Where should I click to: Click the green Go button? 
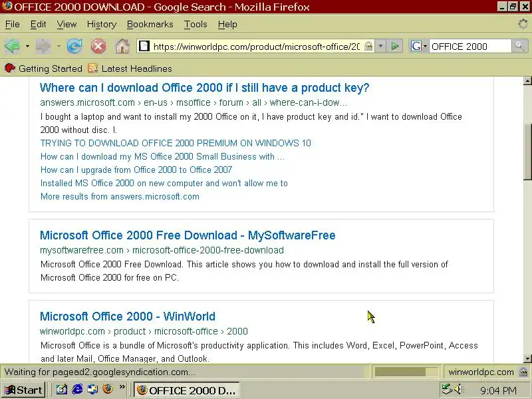pyautogui.click(x=395, y=46)
